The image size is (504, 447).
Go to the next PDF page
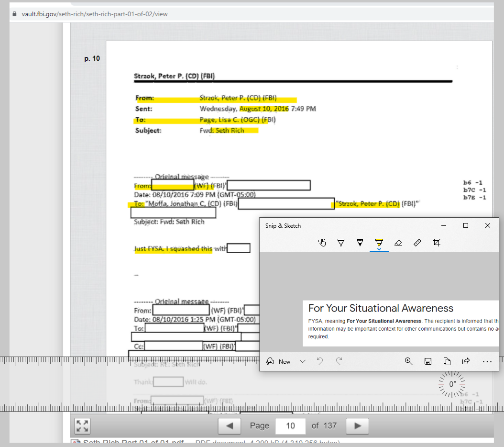(357, 426)
